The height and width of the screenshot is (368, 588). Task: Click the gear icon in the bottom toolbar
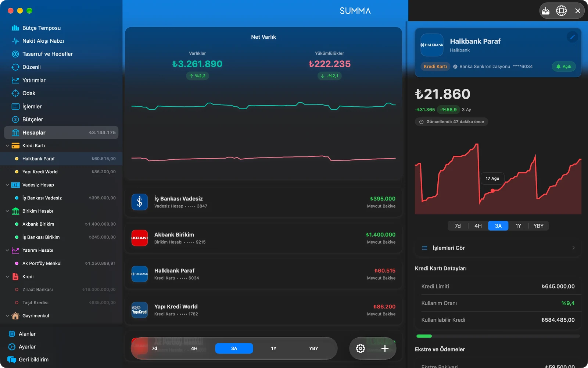(361, 348)
